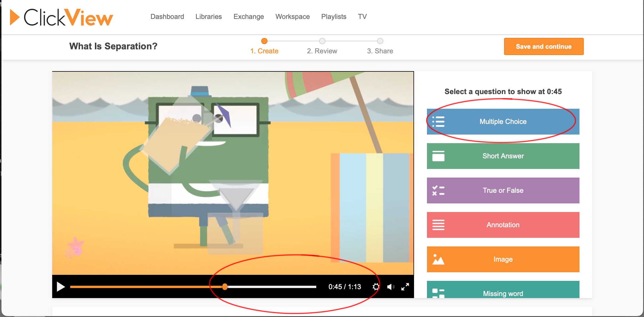Open video settings gear icon

point(376,287)
